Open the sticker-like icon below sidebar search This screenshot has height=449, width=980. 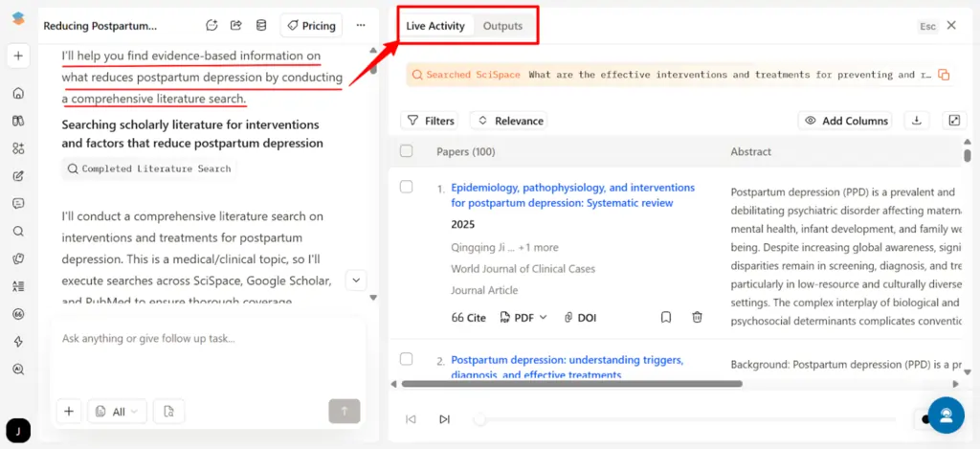pos(18,258)
